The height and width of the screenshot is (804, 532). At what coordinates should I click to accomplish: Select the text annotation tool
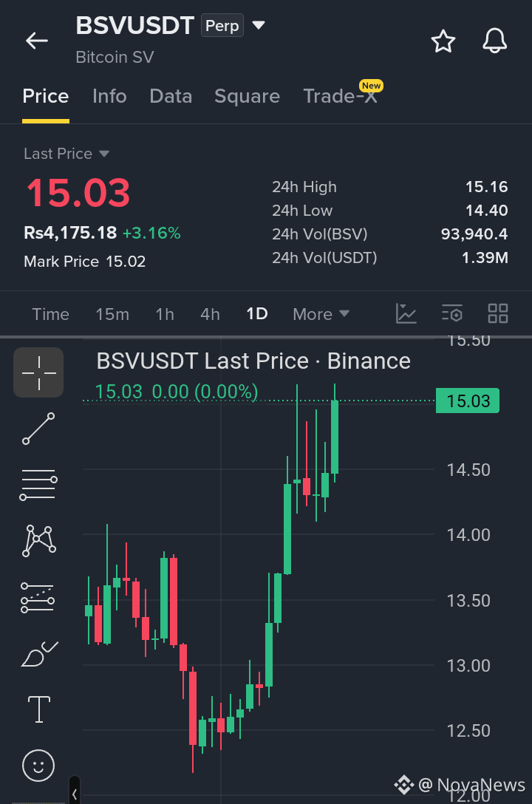(x=39, y=709)
